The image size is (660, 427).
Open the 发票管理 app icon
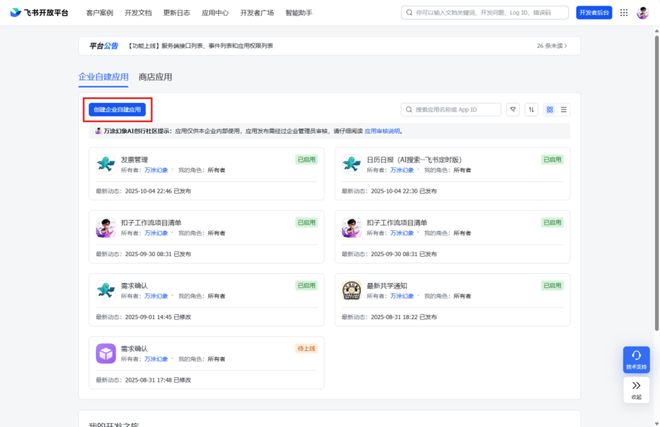pyautogui.click(x=106, y=164)
